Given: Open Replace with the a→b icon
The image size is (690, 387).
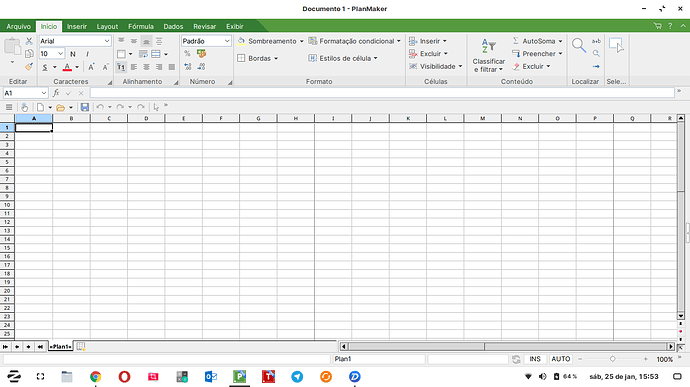Looking at the screenshot, I should (596, 41).
